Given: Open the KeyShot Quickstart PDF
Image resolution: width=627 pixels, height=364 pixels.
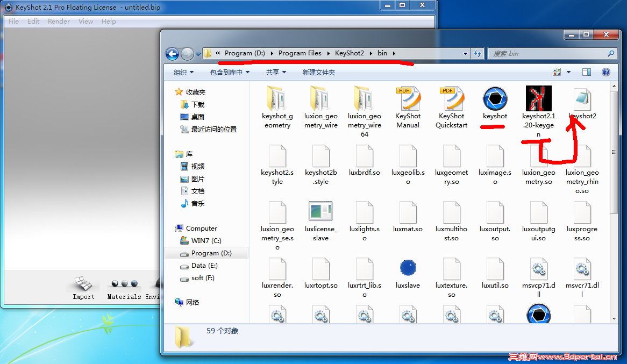Looking at the screenshot, I should pos(452,107).
